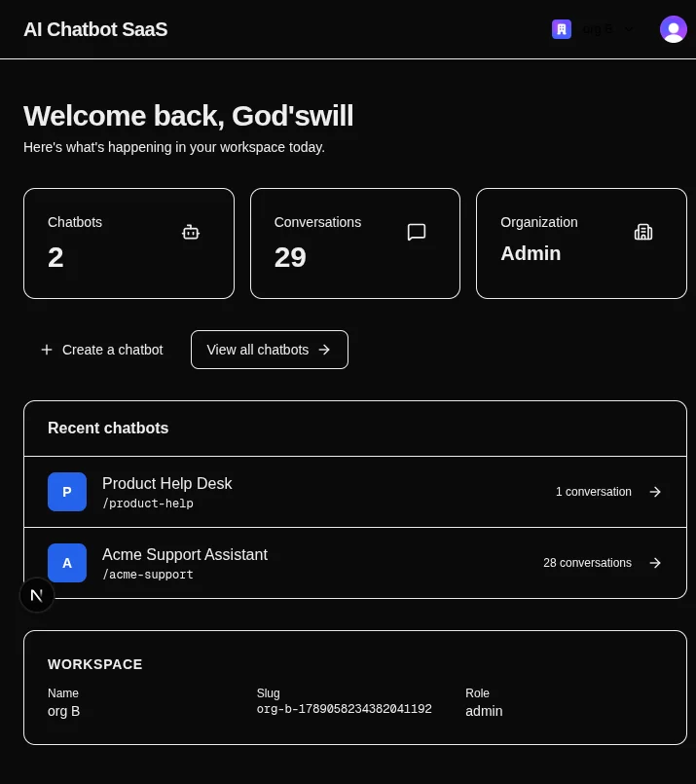Viewport: 696px width, 784px height.
Task: Click the /product-help slug text
Action: tap(148, 504)
